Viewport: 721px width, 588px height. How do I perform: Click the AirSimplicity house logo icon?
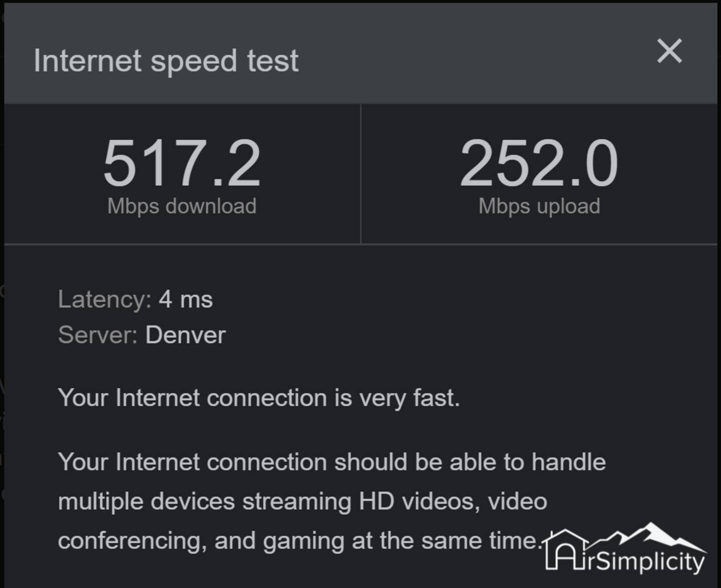566,550
